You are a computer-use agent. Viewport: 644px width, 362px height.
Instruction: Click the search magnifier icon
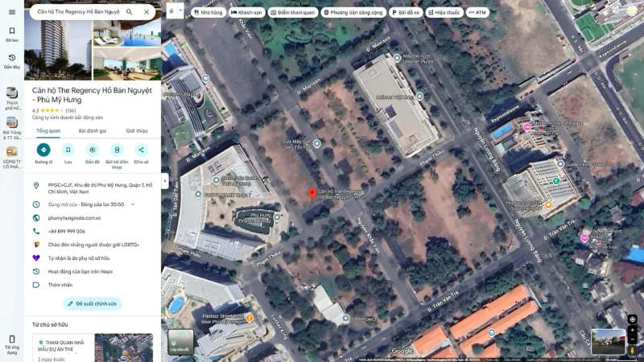coord(129,12)
